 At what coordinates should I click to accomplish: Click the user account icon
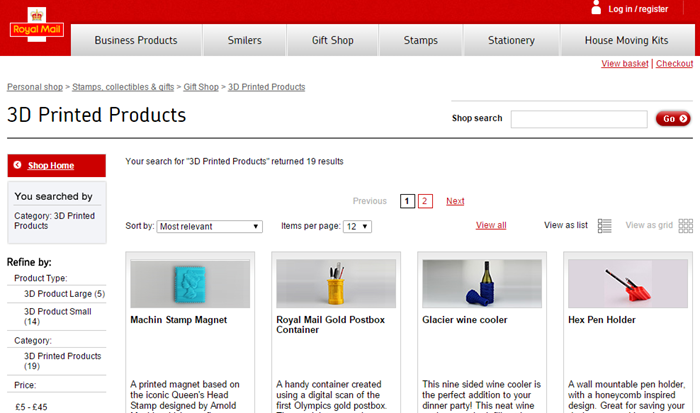(x=596, y=8)
